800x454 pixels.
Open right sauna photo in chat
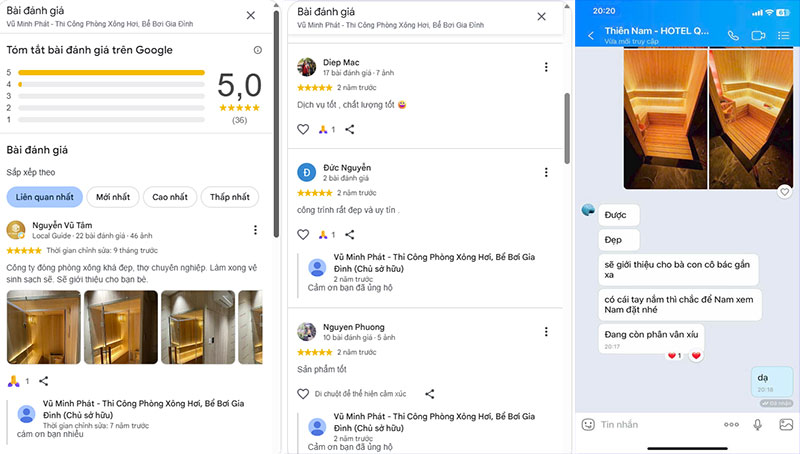click(751, 119)
